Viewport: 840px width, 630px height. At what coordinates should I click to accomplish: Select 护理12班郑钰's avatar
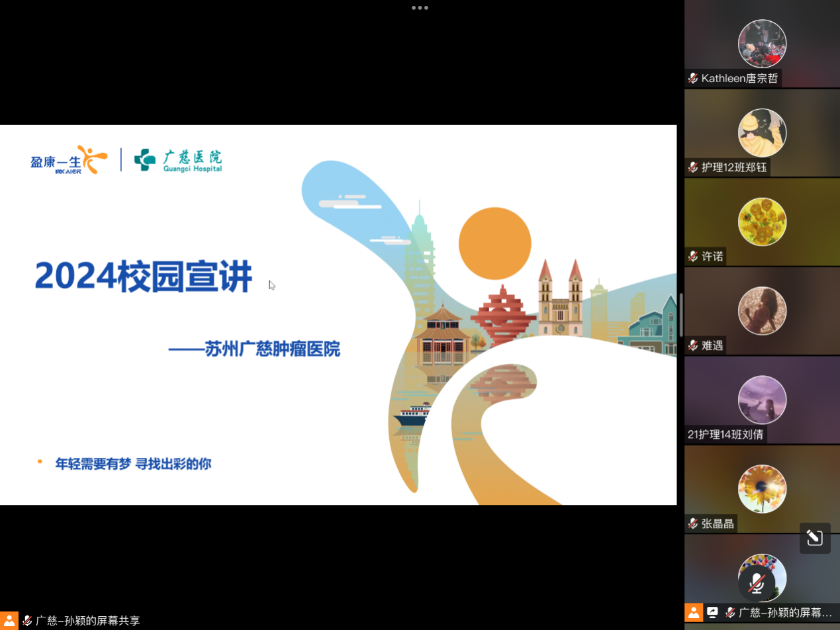pos(763,132)
